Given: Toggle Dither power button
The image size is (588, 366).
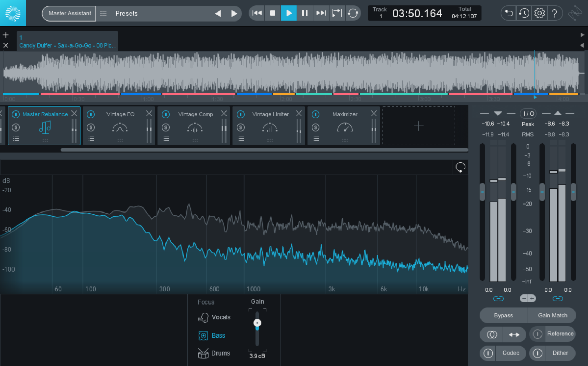Looking at the screenshot, I should [537, 353].
